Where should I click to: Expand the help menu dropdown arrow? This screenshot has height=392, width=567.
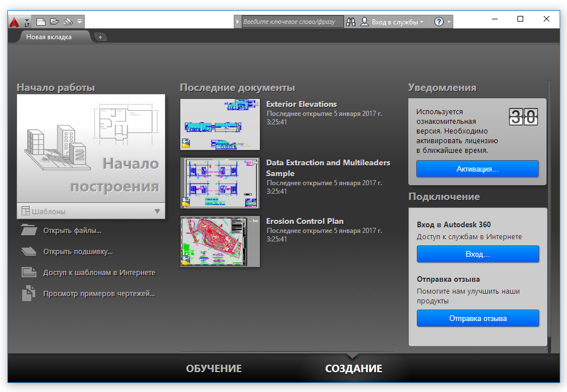449,22
